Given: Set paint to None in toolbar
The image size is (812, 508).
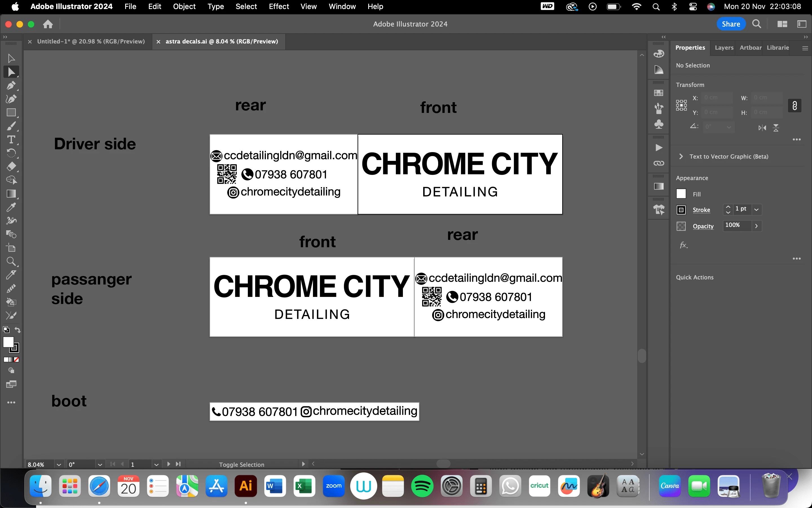Looking at the screenshot, I should coord(16,360).
